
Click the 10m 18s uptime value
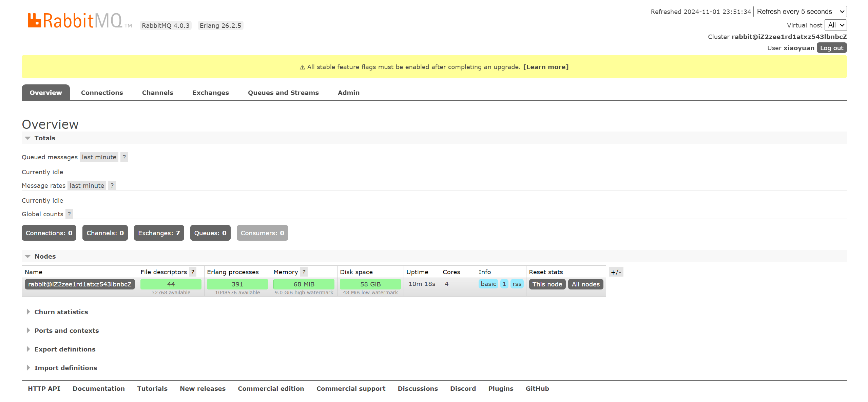[x=422, y=284]
